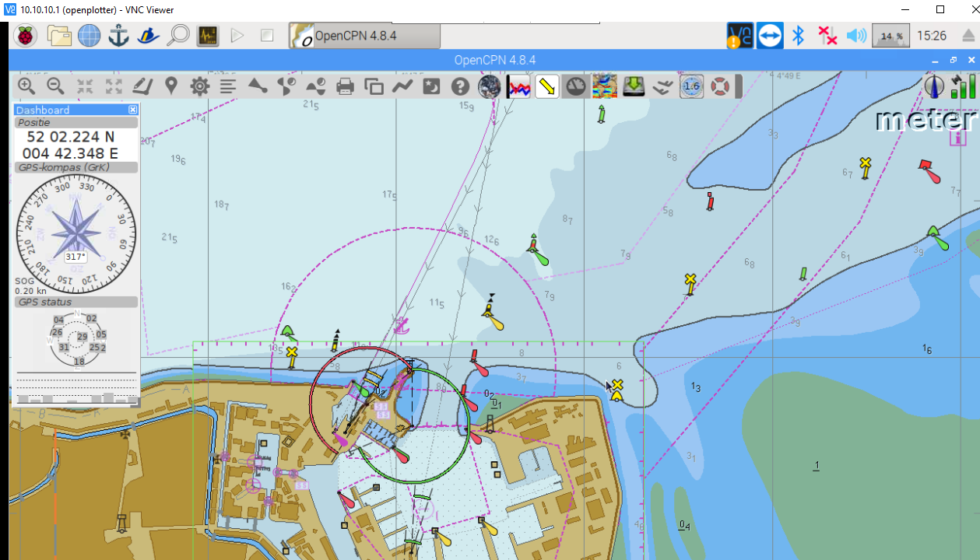Image resolution: width=980 pixels, height=560 pixels.
Task: Click the man overboard lifebuoy icon
Action: pos(720,86)
